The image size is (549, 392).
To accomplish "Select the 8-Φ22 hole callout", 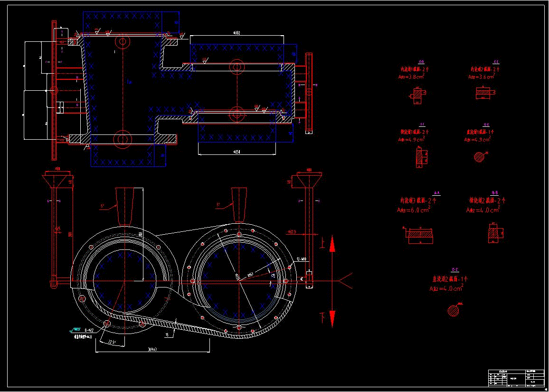I will tap(90, 330).
